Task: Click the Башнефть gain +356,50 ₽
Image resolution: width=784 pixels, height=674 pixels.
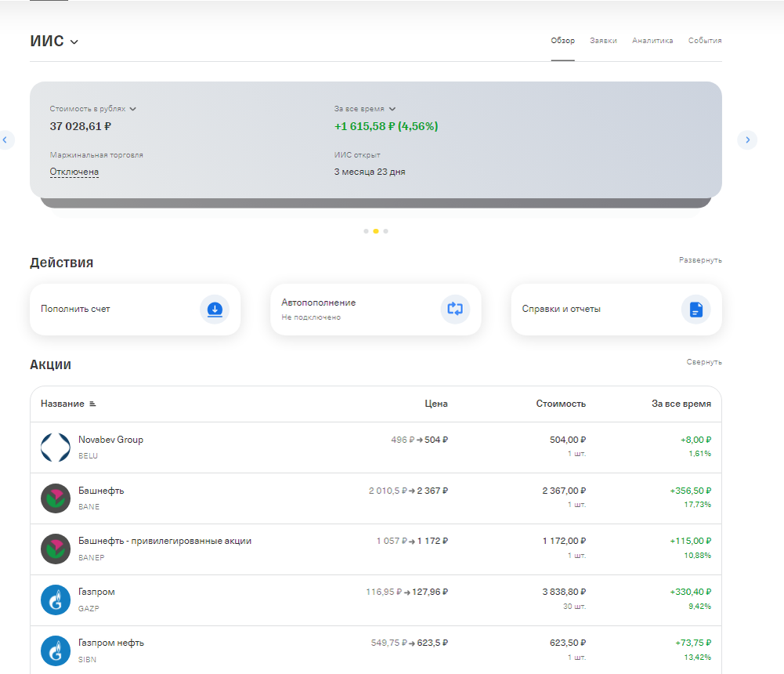Action: pyautogui.click(x=691, y=491)
